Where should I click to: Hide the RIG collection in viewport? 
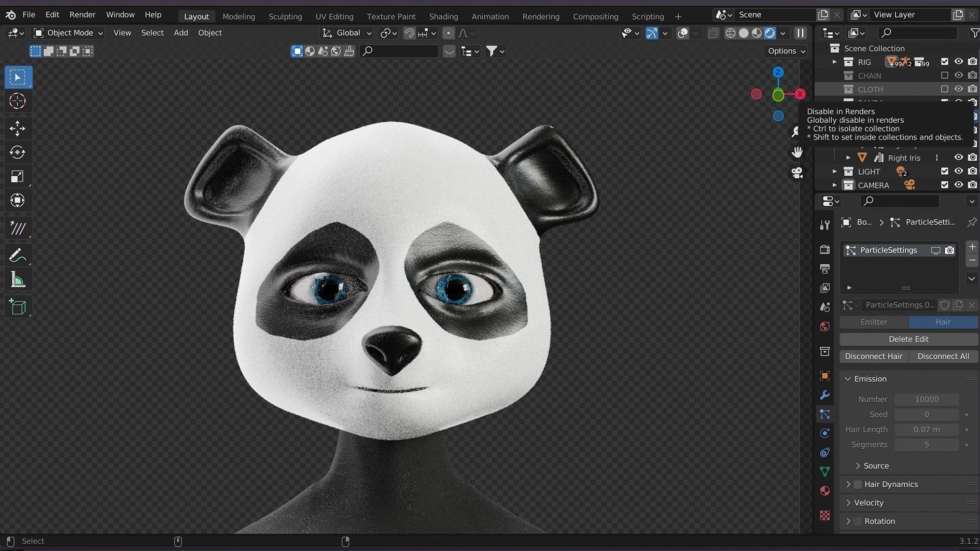959,62
